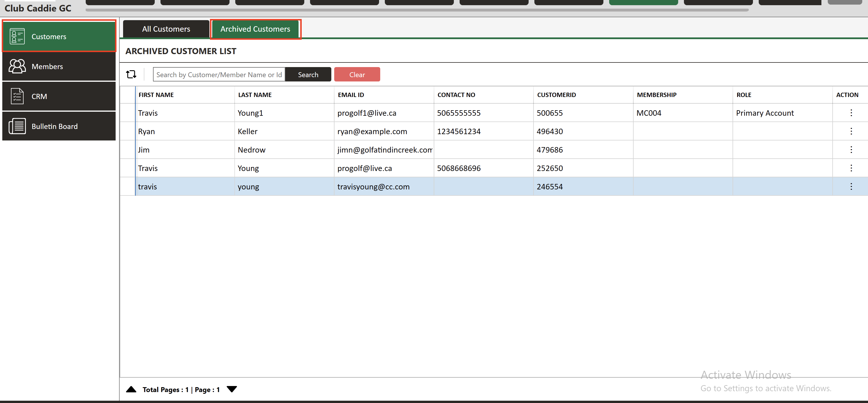Select the row selector for Ryan Keller
Screen dimensions: 868x403
[128, 131]
